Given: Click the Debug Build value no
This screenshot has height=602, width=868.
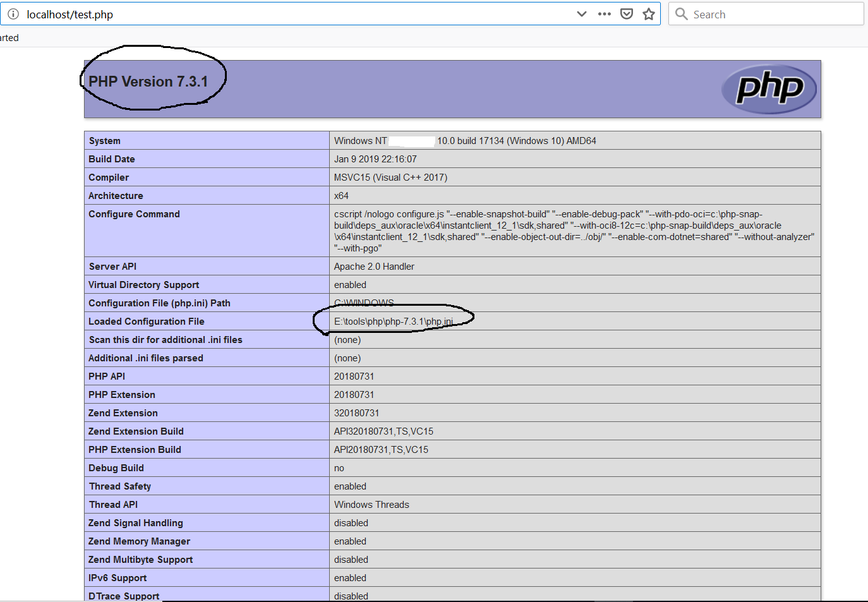Looking at the screenshot, I should point(339,468).
